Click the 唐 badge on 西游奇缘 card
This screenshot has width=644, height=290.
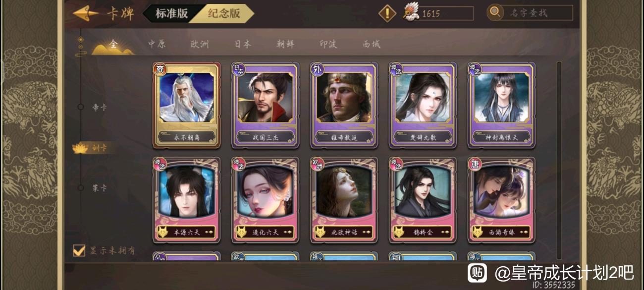pos(475,164)
